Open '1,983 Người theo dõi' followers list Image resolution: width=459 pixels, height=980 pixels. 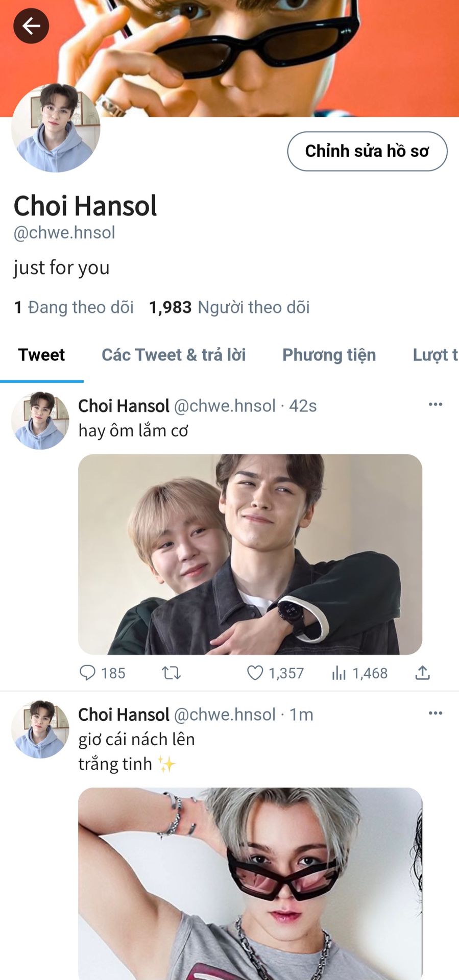(229, 307)
